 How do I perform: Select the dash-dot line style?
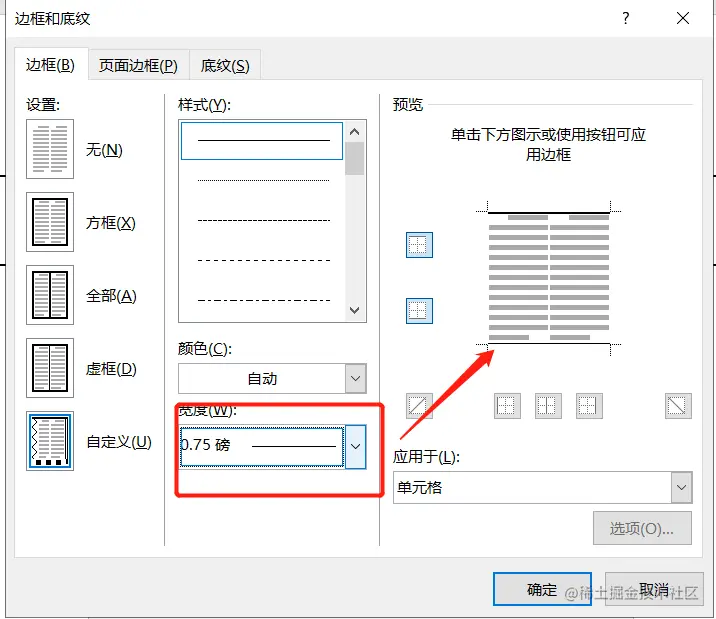(x=262, y=300)
